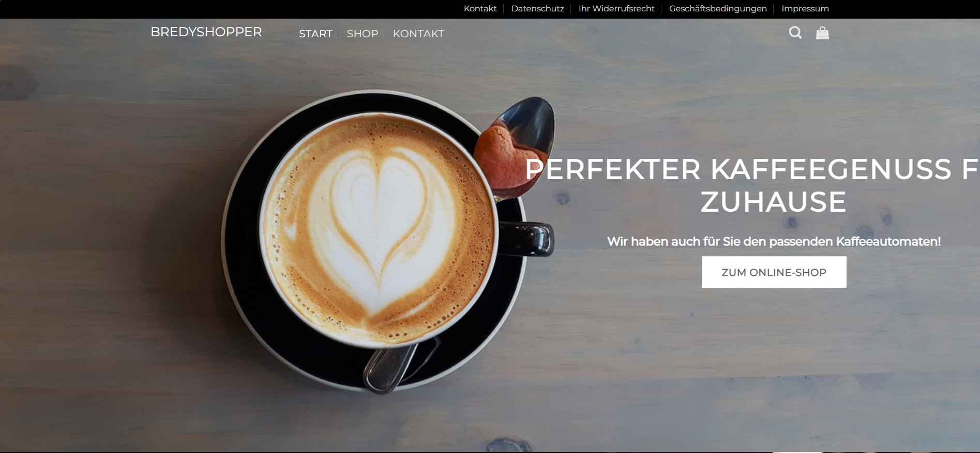This screenshot has width=980, height=453.
Task: Open the search magnifier icon
Action: click(795, 33)
